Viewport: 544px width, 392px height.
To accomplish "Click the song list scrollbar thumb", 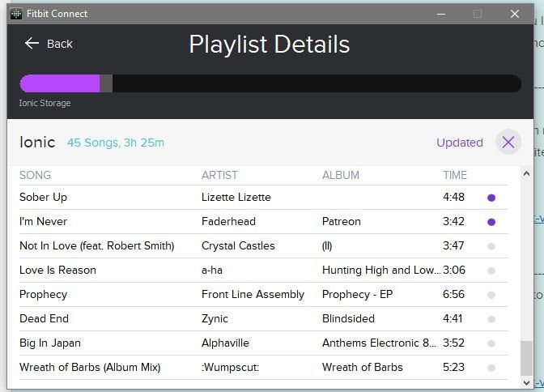I will click(526, 358).
